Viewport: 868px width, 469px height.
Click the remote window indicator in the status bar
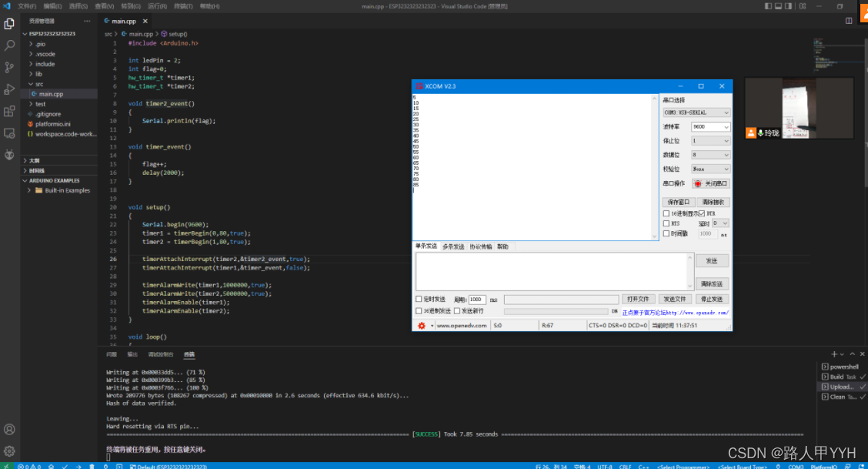(6, 466)
